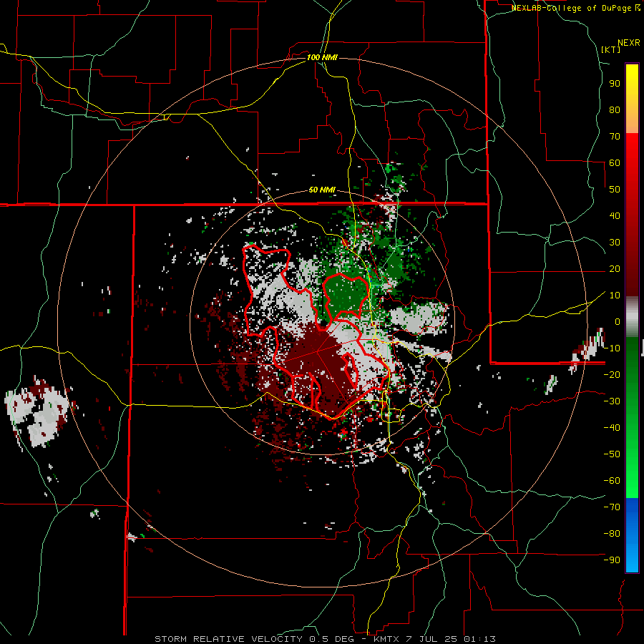
Task: Click the -10 value on the velocity scale
Action: (x=612, y=348)
